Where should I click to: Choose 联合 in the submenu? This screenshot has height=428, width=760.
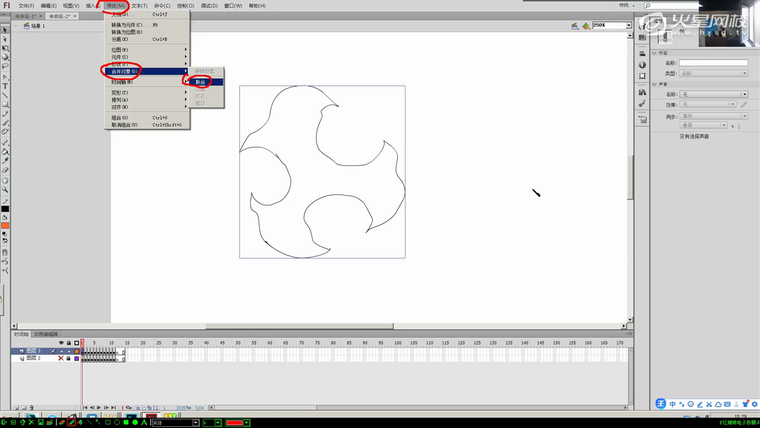point(200,82)
